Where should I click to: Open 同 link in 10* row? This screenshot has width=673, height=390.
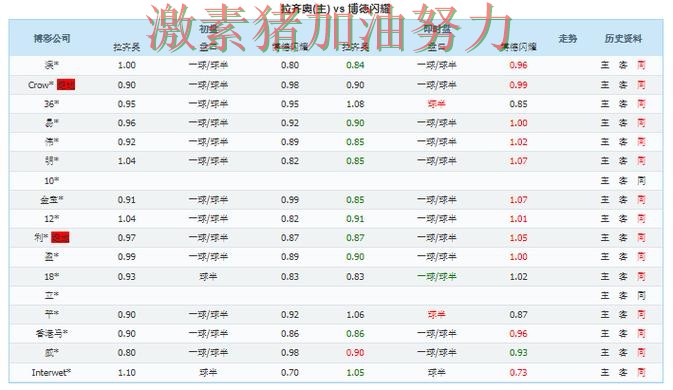click(x=641, y=181)
